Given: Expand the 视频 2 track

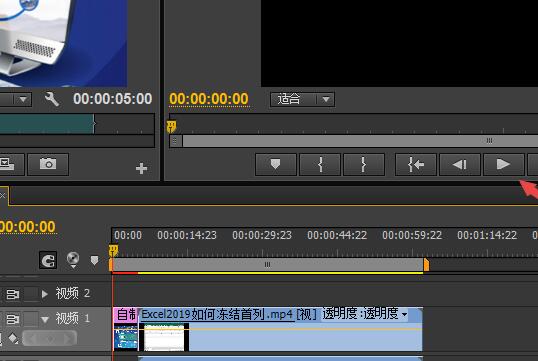Looking at the screenshot, I should [44, 294].
